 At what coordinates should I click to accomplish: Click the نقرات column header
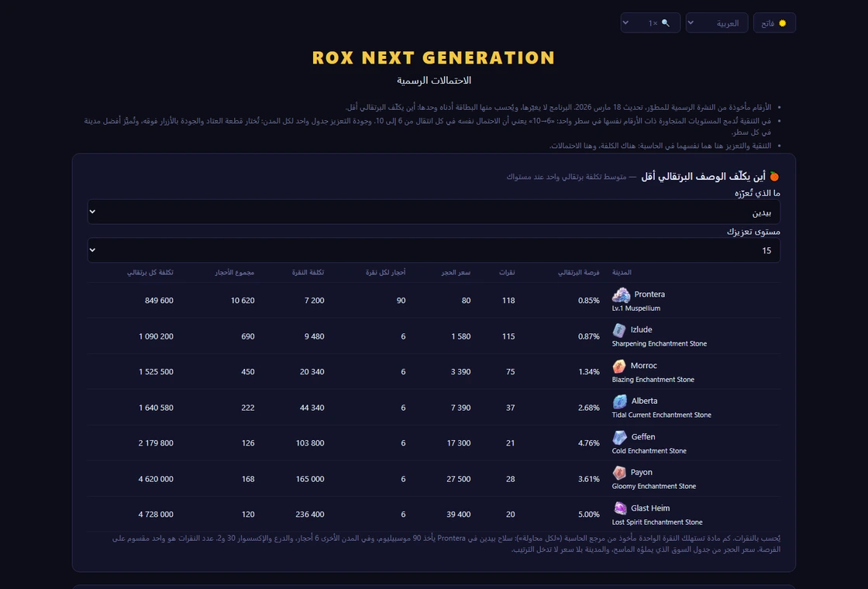(507, 272)
